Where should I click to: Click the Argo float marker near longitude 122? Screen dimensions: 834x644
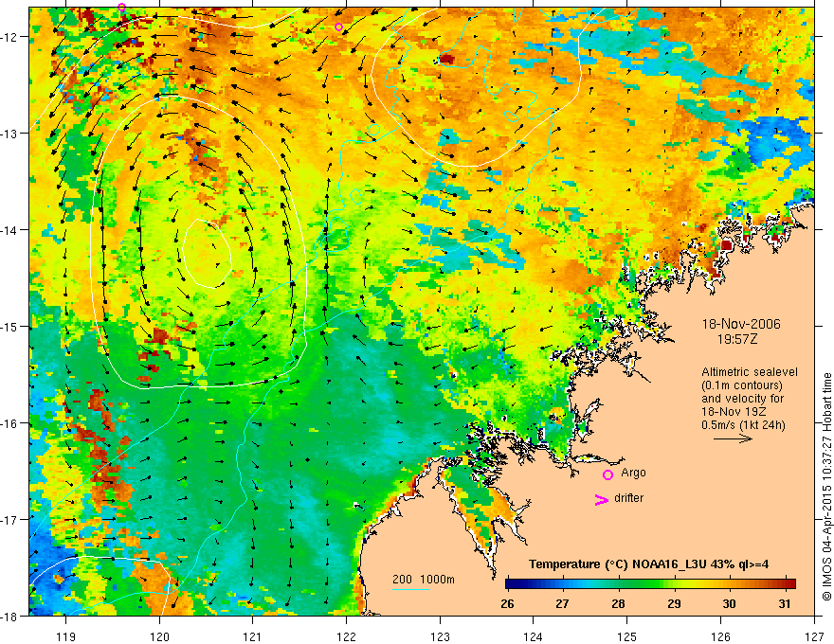click(339, 27)
